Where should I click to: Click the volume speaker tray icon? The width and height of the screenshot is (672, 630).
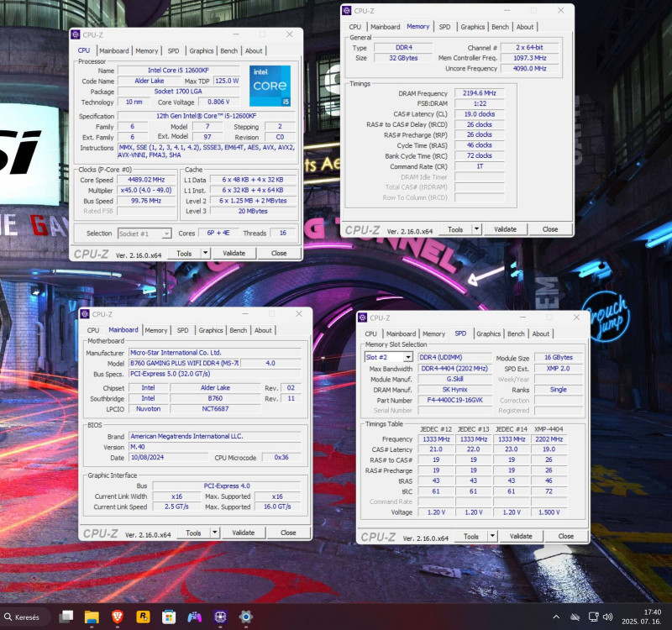click(607, 617)
